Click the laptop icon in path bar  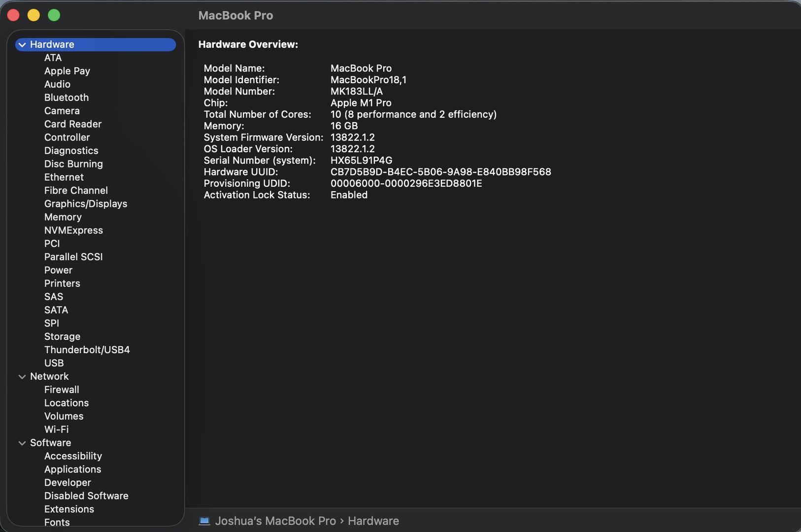coord(204,521)
